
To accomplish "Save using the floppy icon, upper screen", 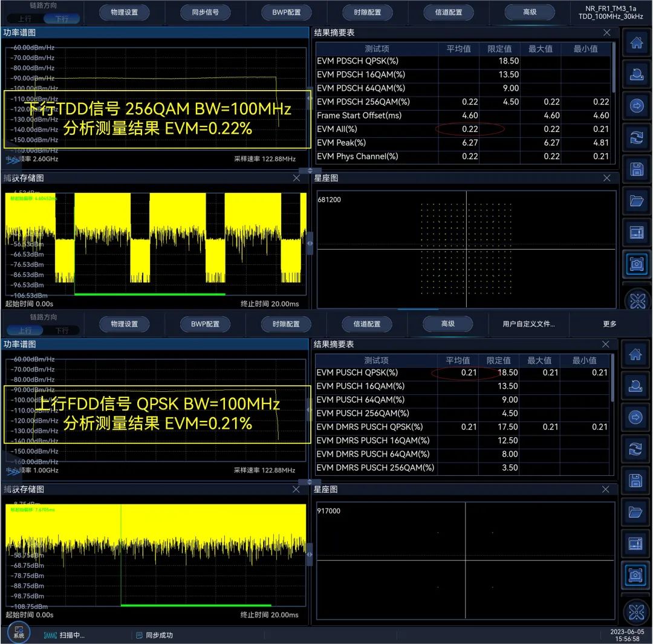I will tap(636, 169).
